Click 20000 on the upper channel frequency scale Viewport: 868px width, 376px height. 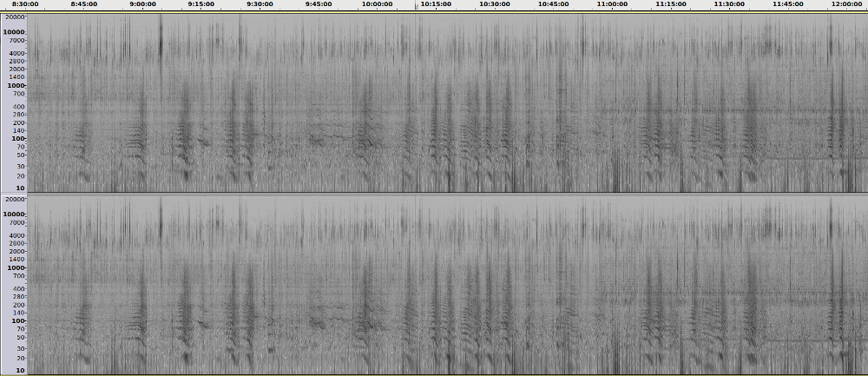coord(15,17)
